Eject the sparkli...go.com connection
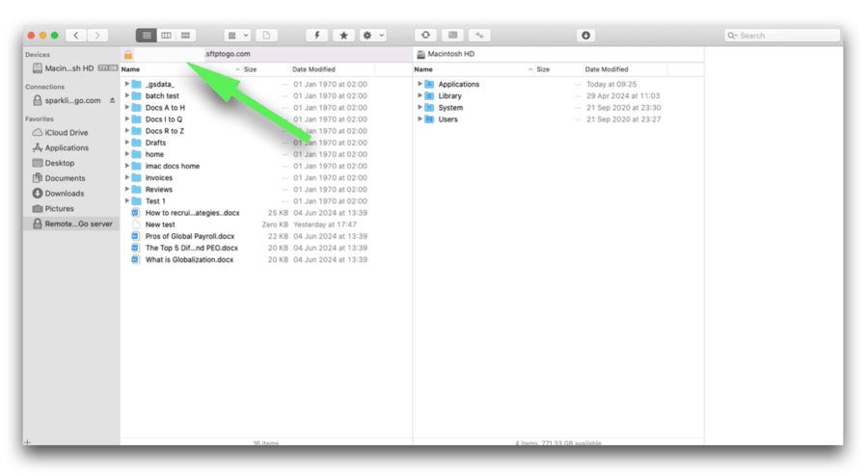Viewport: 868px width, 476px height. click(x=113, y=100)
